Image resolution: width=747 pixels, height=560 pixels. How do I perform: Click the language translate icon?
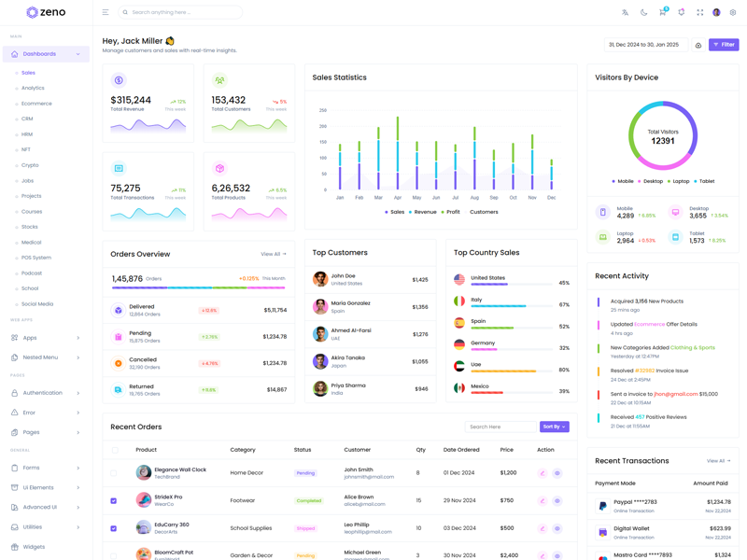(626, 12)
